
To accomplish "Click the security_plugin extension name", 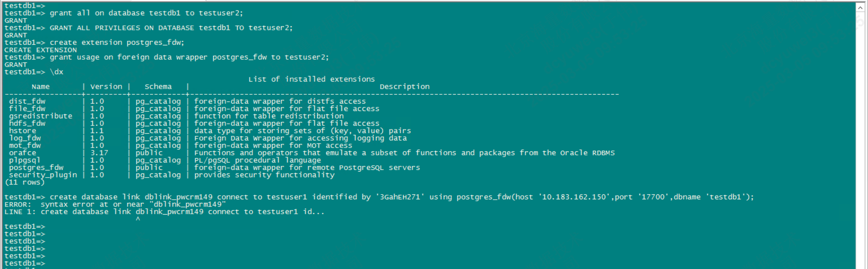I will [x=43, y=175].
